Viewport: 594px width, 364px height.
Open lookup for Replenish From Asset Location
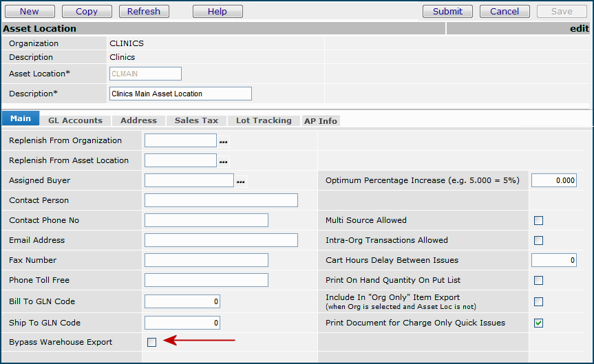point(223,162)
